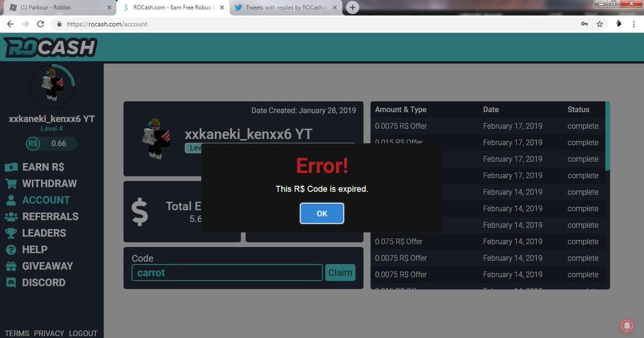
Task: Open REFERRALS from the sidebar
Action: 42,217
